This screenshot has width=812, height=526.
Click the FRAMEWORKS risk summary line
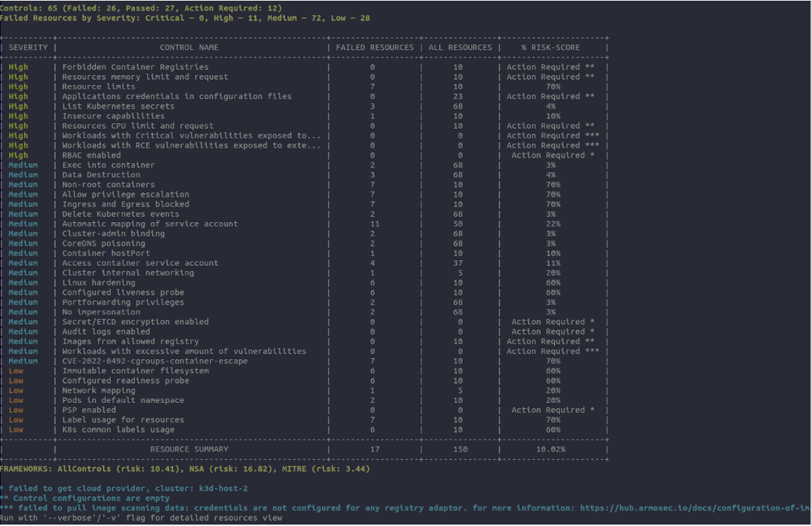pyautogui.click(x=184, y=468)
